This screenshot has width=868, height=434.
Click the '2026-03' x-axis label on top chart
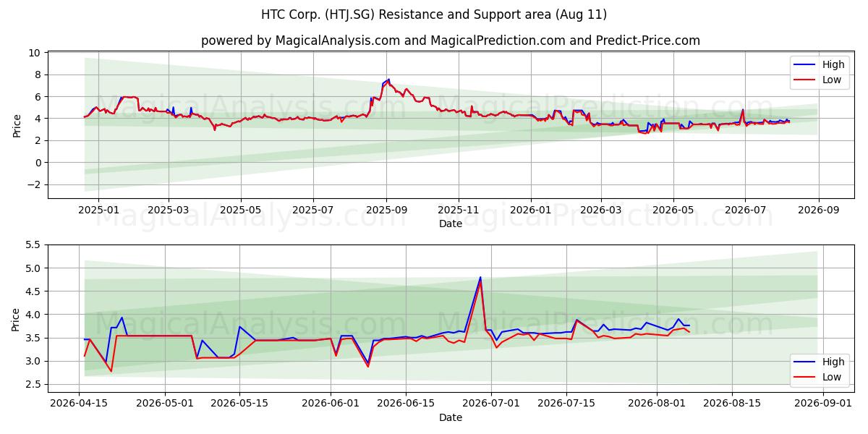(x=600, y=210)
